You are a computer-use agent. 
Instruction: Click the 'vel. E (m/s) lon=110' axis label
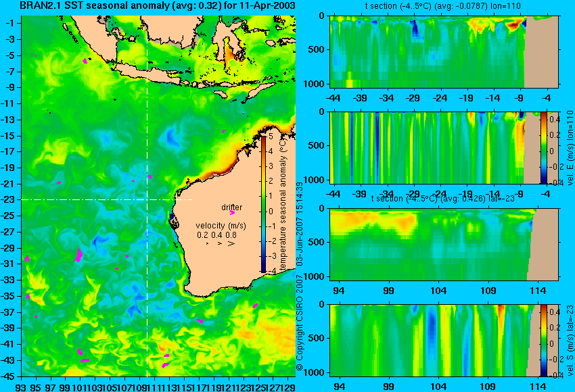[x=570, y=147]
